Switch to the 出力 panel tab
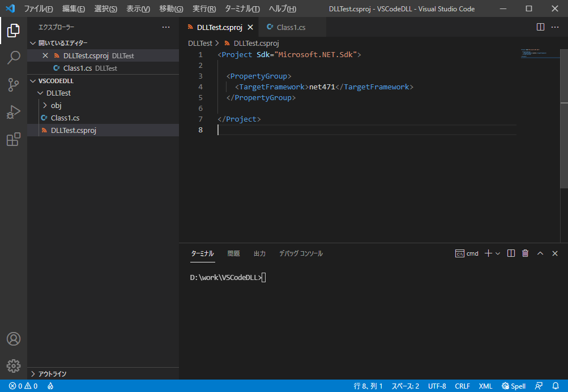The width and height of the screenshot is (568, 392). [260, 253]
